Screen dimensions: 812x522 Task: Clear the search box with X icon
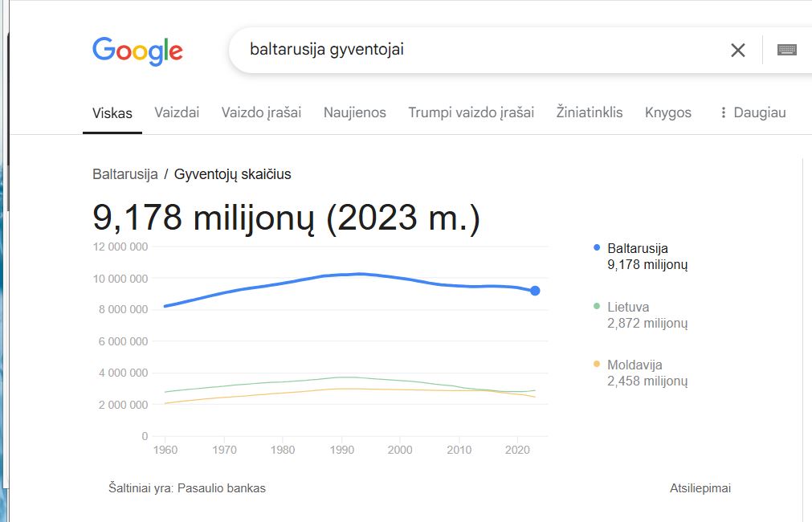[x=738, y=51]
